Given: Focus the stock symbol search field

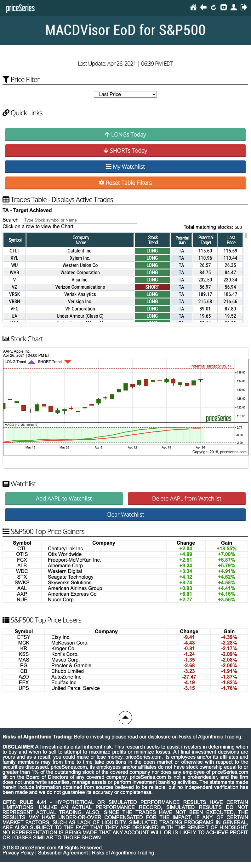Looking at the screenshot, I should tap(80, 220).
